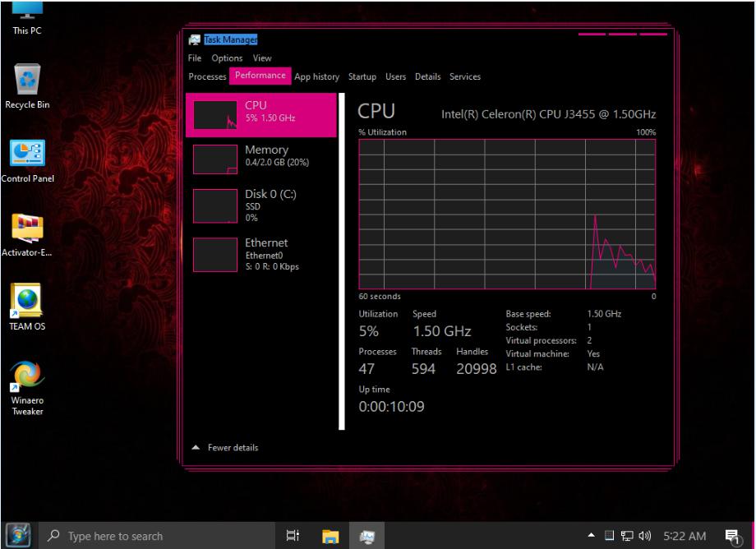Image resolution: width=756 pixels, height=549 pixels.
Task: Open the Services tab
Action: point(464,76)
